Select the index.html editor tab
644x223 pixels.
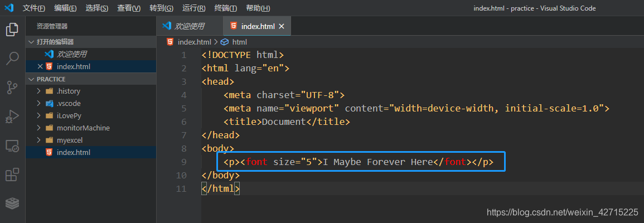pyautogui.click(x=258, y=26)
